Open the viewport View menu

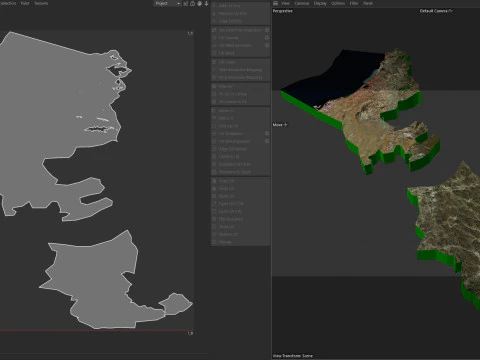[285, 3]
